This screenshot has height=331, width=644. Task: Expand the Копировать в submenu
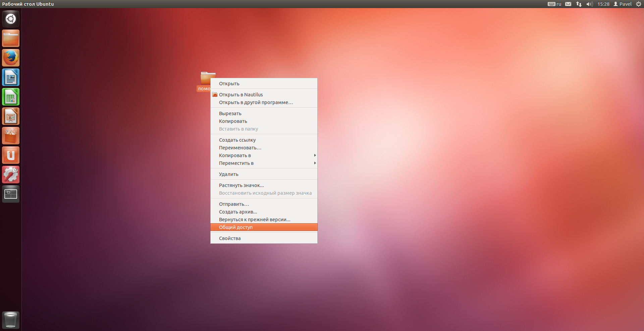[264, 155]
